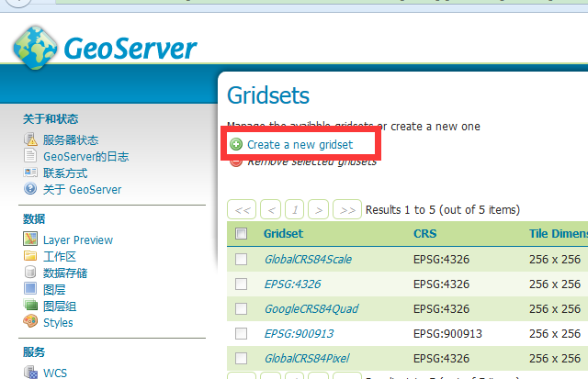Click the Layer Preview map icon

(30, 239)
